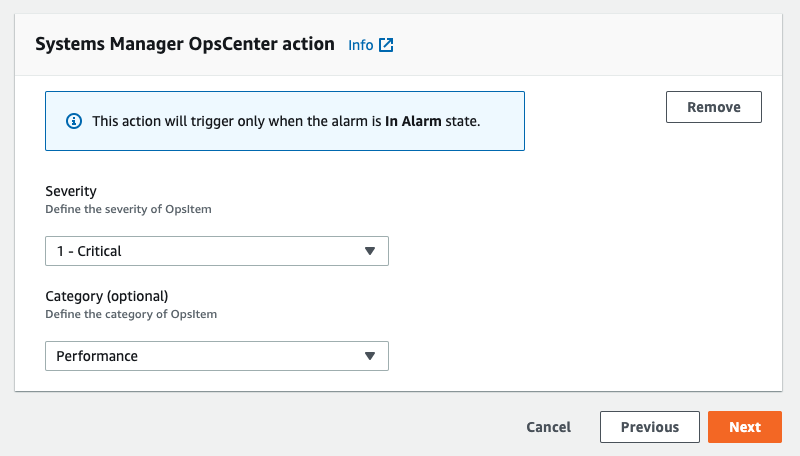
Task: Click the 'In Alarm' state notice text
Action: (x=286, y=121)
